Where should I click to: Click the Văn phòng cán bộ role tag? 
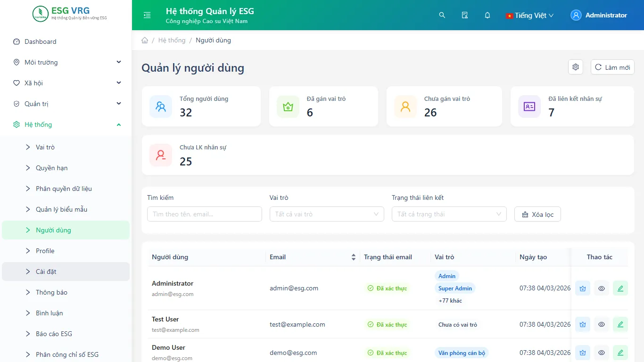tap(462, 353)
